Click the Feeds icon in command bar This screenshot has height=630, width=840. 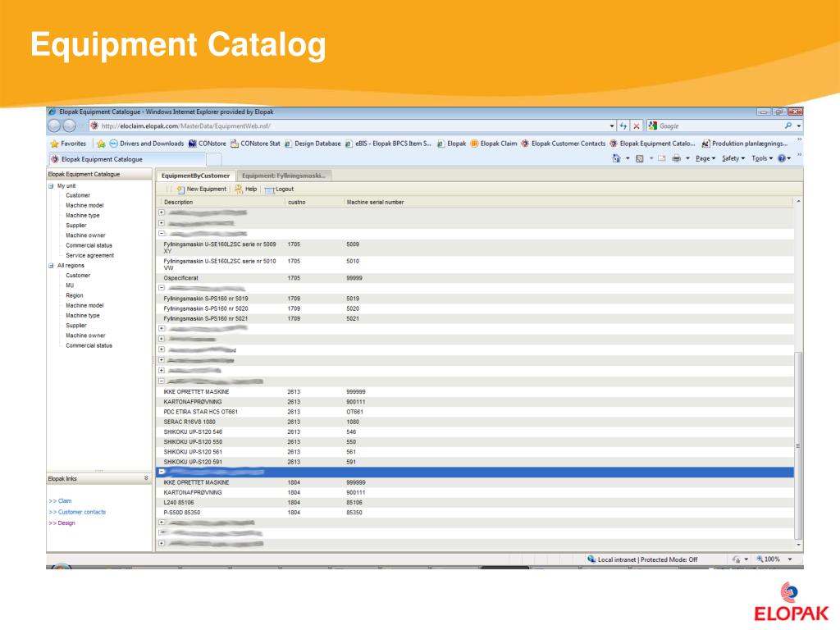(639, 158)
